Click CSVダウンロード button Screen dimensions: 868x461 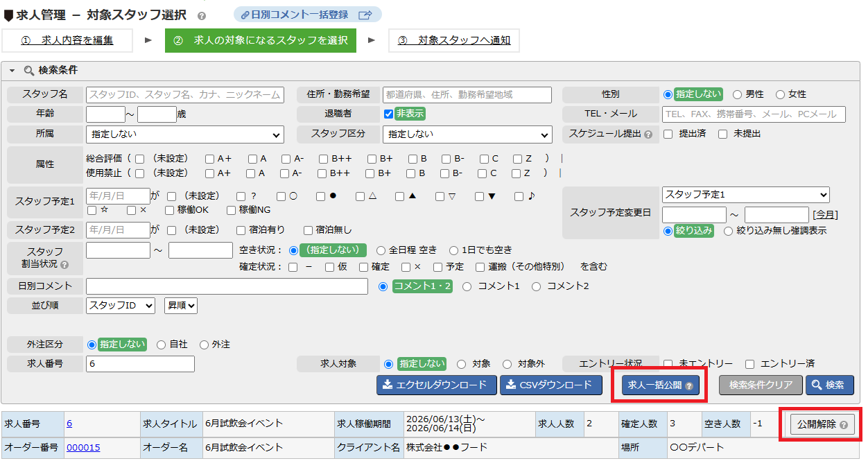tap(551, 385)
